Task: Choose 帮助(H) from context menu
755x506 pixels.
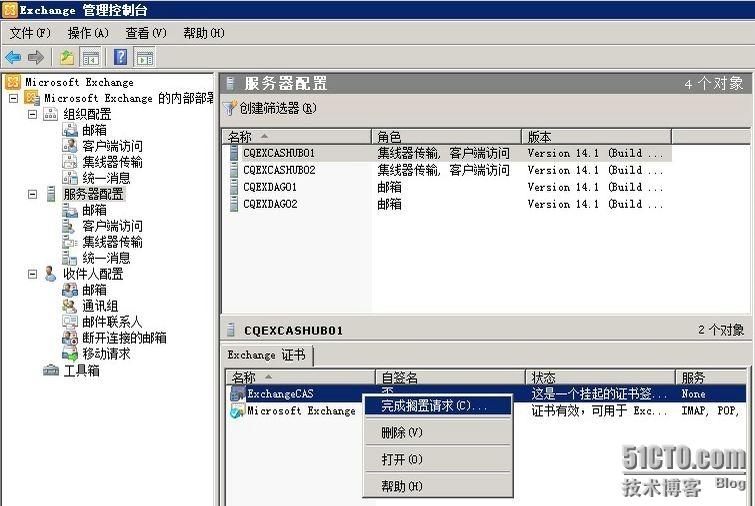Action: (x=438, y=486)
